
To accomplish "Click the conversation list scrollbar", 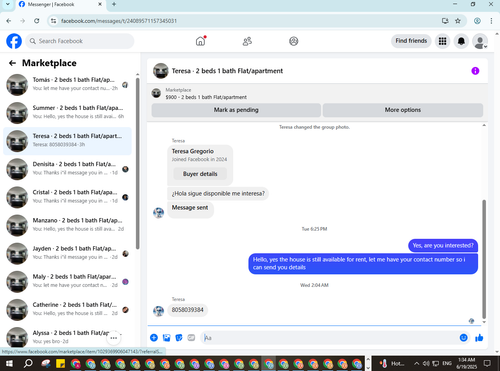I will tap(137, 163).
